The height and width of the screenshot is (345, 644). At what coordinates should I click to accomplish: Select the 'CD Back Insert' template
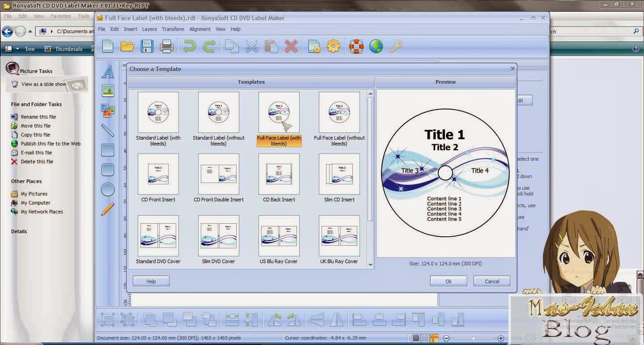tap(279, 178)
